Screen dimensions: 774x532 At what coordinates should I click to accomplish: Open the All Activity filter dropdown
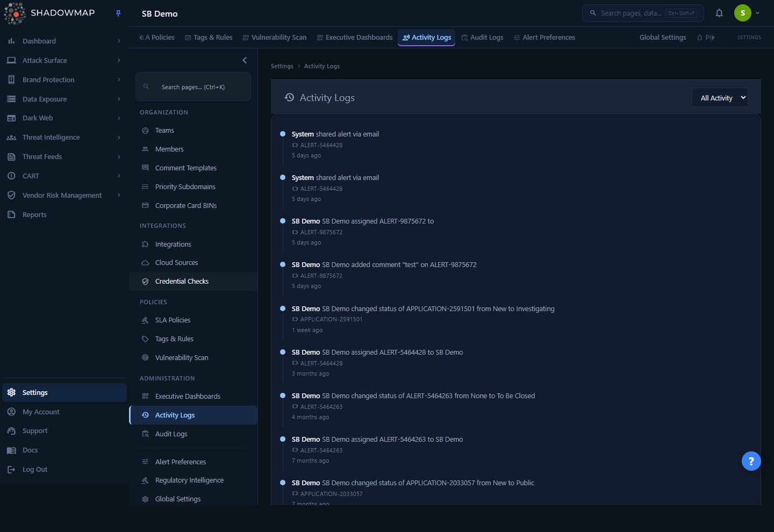720,97
